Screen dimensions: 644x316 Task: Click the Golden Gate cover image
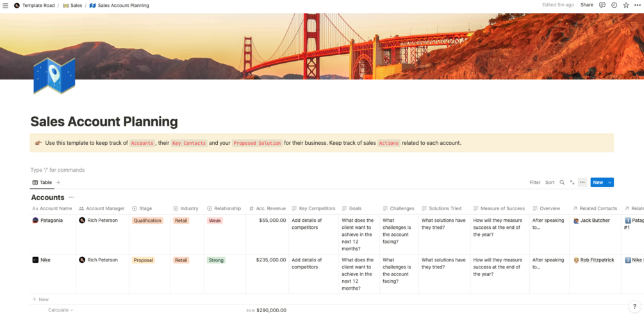(322, 46)
